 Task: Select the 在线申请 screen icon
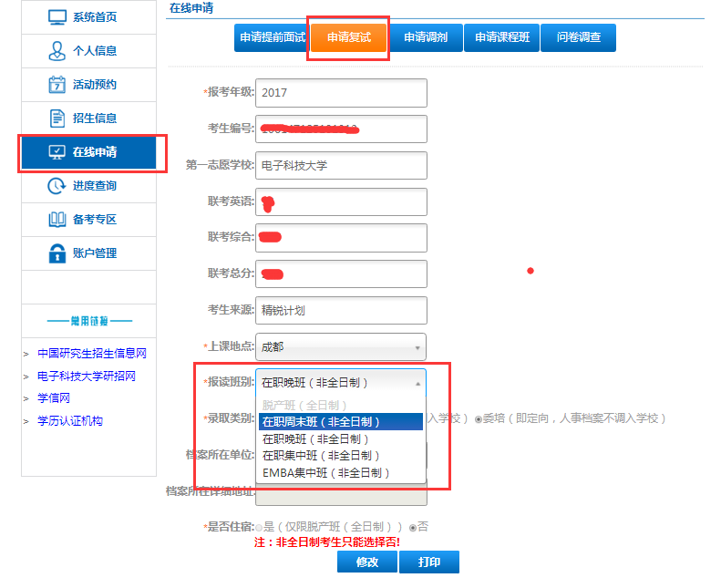pos(57,152)
